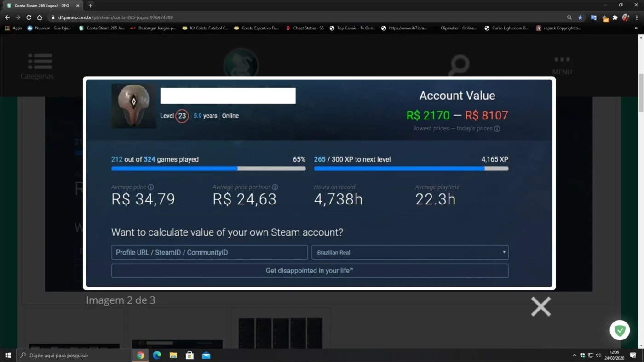This screenshot has height=362, width=644.
Task: Open the Top Canais bookmark
Action: [x=353, y=28]
